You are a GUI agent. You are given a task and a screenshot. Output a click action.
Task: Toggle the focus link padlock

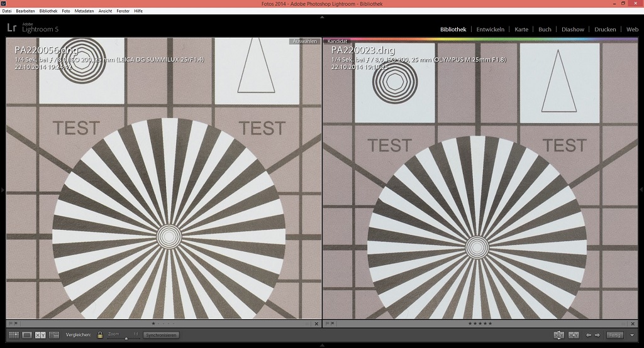[100, 335]
